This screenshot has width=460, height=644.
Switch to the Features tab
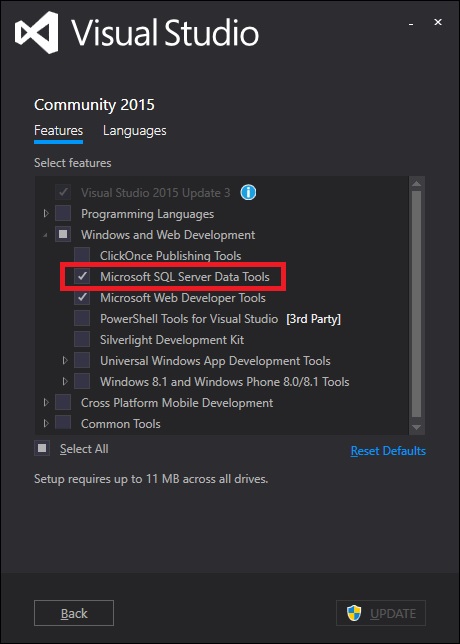click(x=58, y=131)
